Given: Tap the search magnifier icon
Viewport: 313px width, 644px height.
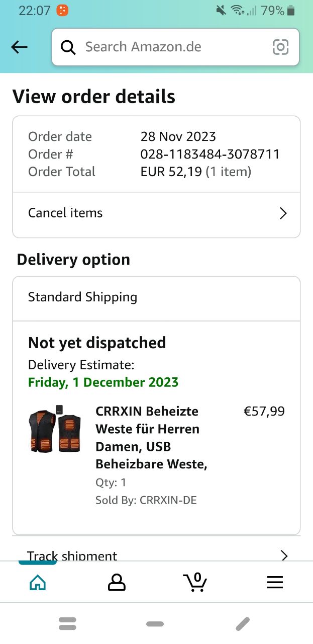Looking at the screenshot, I should (68, 47).
